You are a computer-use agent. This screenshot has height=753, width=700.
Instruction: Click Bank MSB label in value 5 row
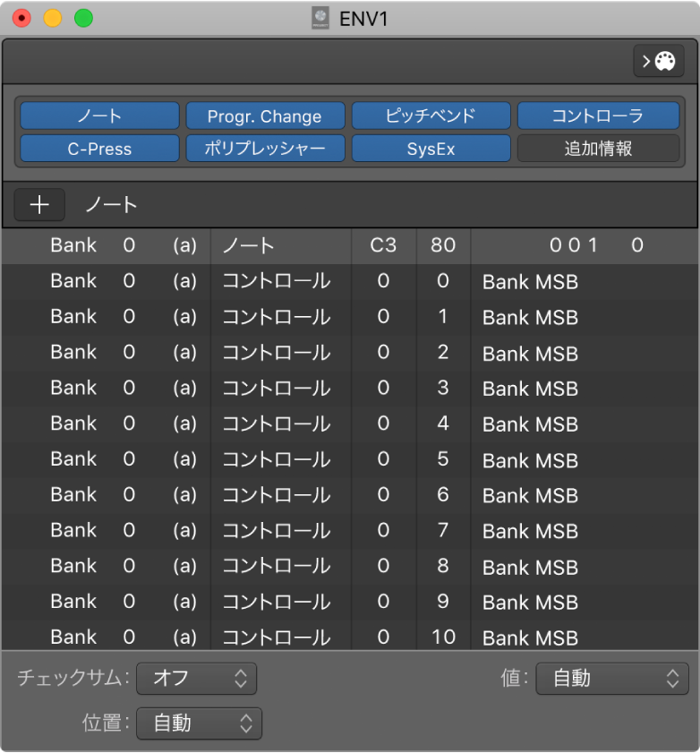(x=530, y=460)
